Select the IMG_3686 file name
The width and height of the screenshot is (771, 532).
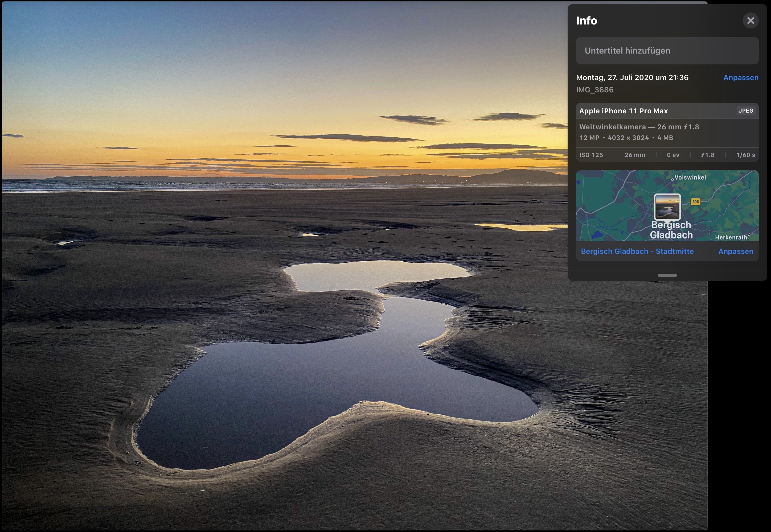(x=594, y=90)
